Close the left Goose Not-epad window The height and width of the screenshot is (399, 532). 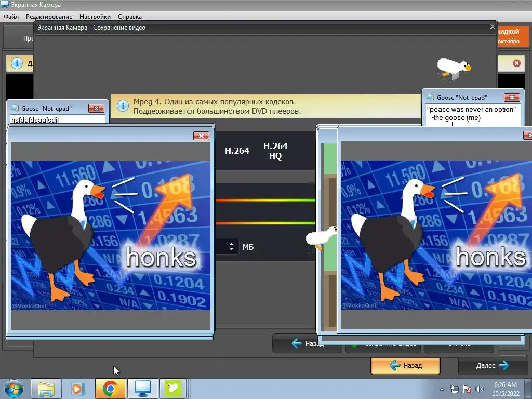tap(96, 108)
